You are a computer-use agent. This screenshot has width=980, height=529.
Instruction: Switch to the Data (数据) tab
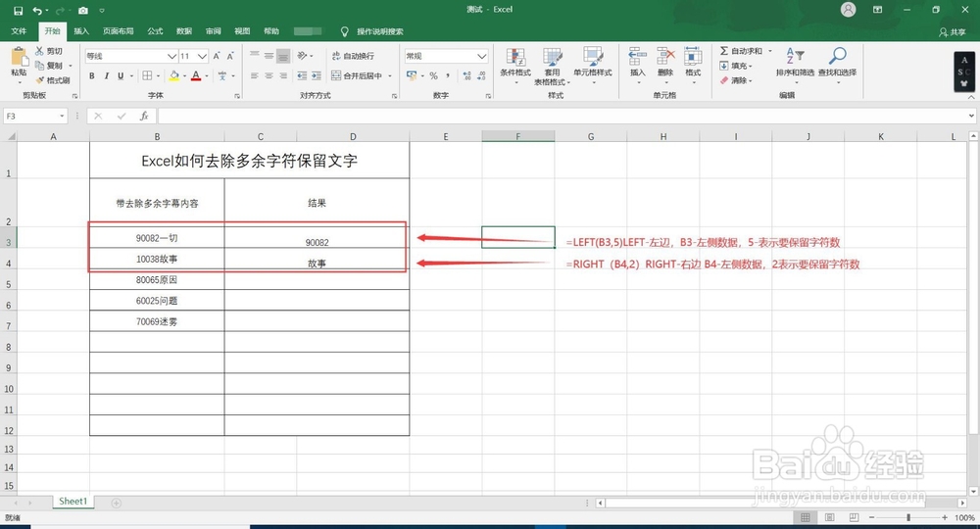pos(184,31)
